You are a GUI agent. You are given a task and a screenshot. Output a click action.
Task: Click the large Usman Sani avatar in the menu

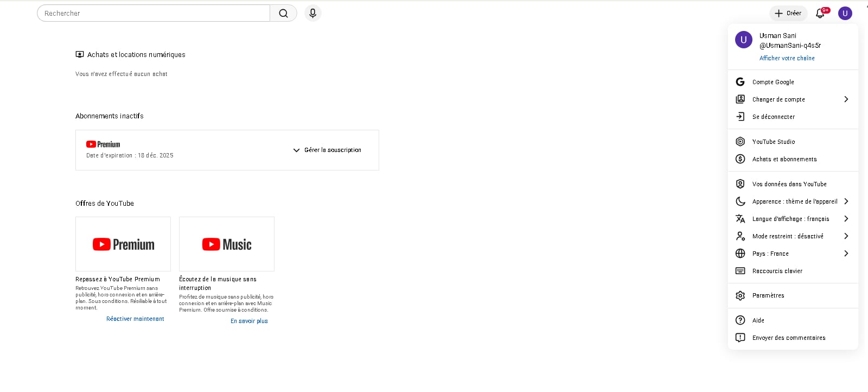(x=743, y=40)
